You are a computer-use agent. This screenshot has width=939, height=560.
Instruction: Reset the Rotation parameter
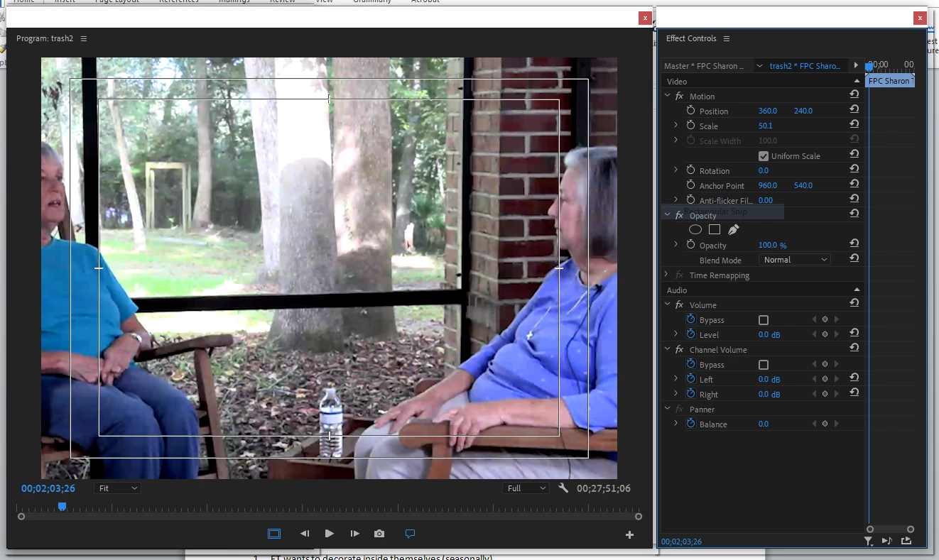point(854,169)
